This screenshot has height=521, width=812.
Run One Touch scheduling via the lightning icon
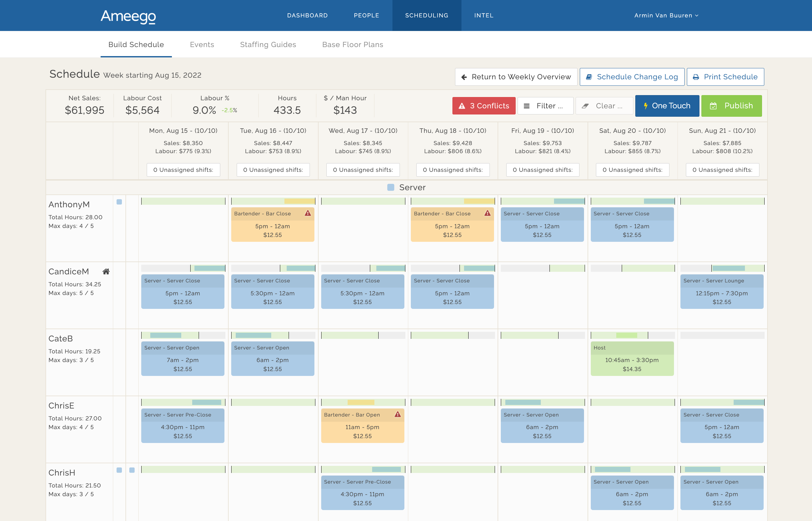click(647, 105)
